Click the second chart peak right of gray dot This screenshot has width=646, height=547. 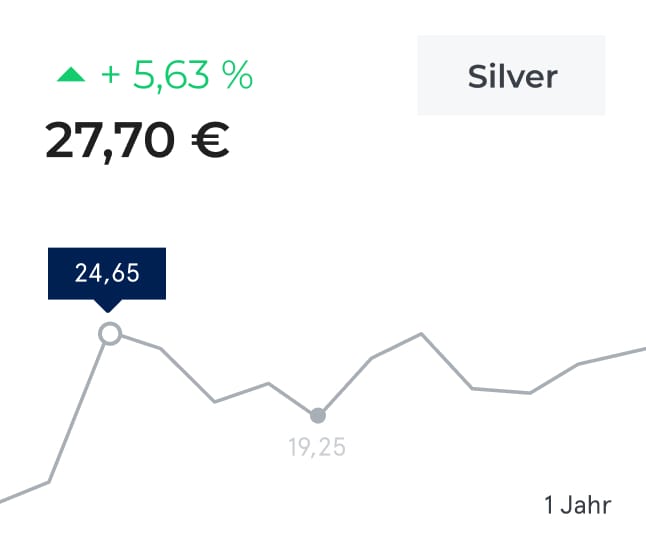coord(421,334)
